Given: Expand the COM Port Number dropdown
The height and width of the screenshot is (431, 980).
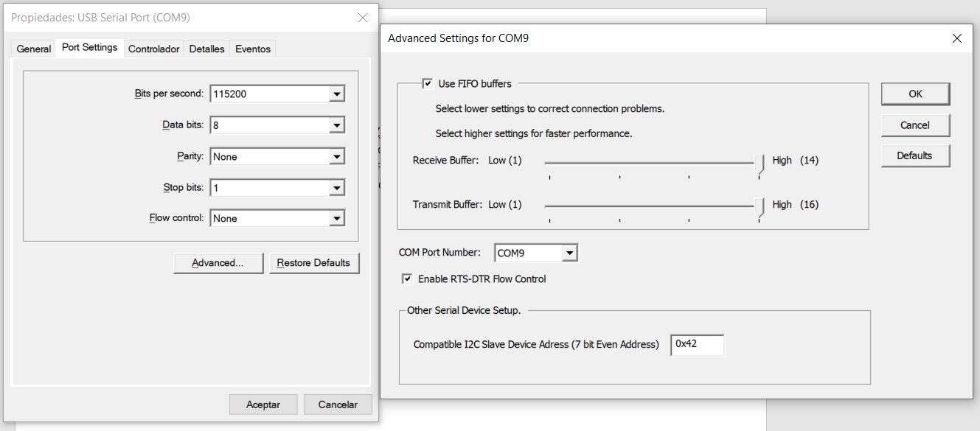Looking at the screenshot, I should pos(569,253).
